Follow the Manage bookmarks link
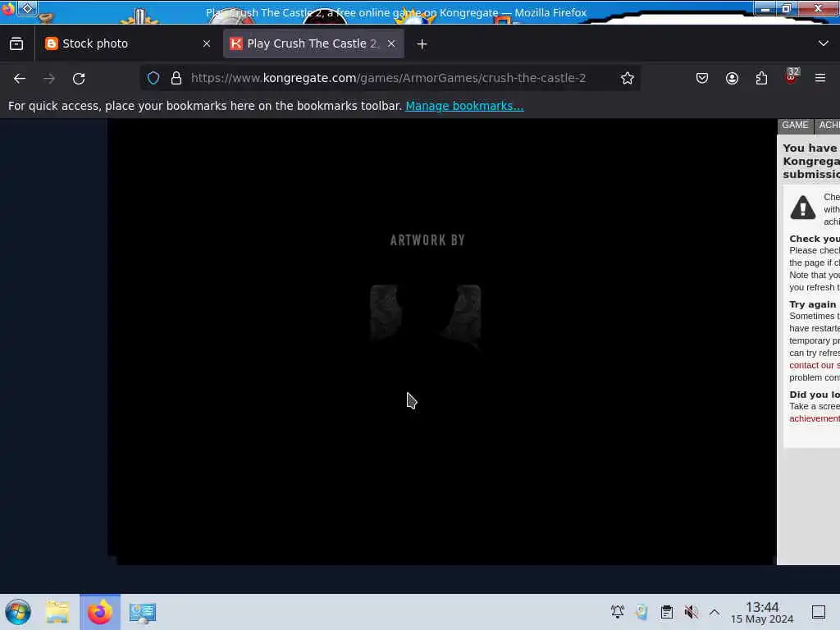840x630 pixels. (x=464, y=106)
